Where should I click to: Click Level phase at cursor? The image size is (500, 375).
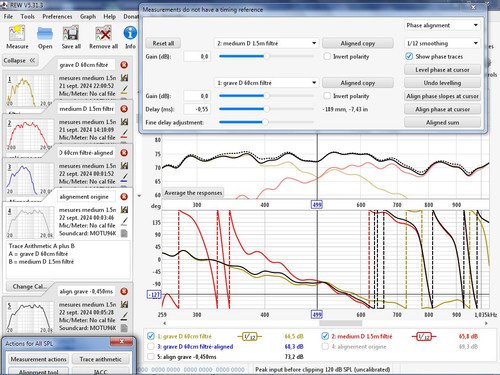pyautogui.click(x=442, y=70)
